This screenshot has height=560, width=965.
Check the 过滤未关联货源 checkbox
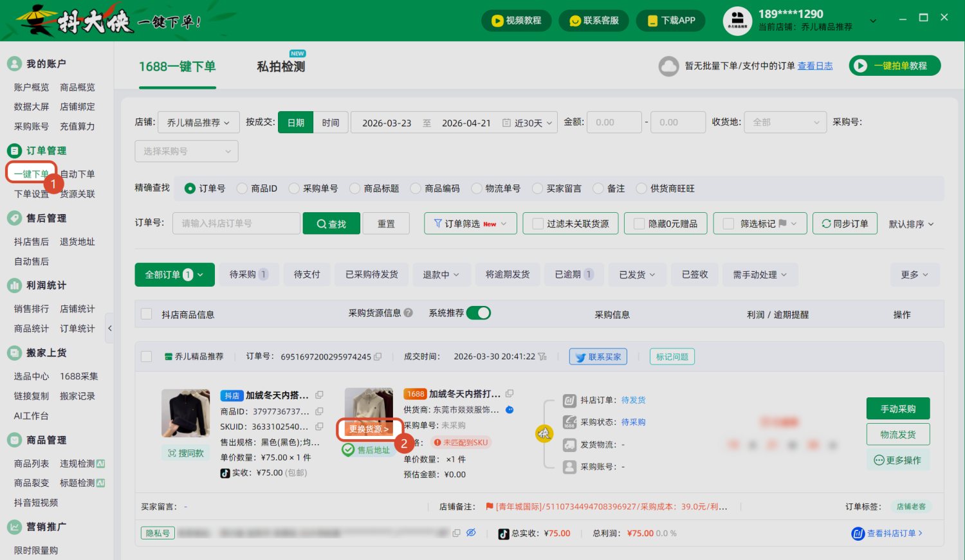pos(538,224)
